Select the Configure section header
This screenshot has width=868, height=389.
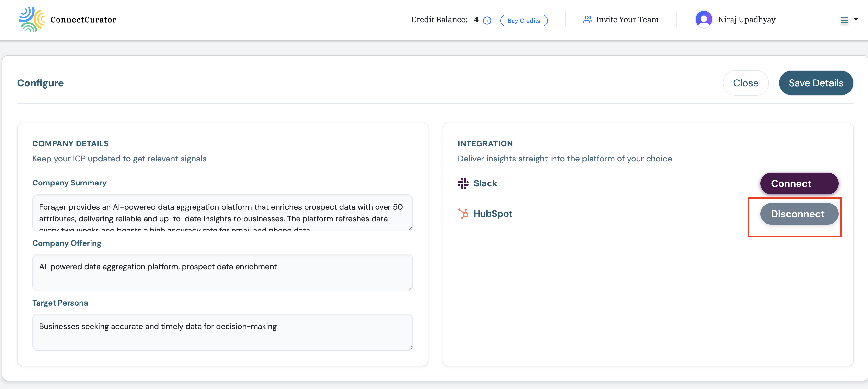point(40,83)
